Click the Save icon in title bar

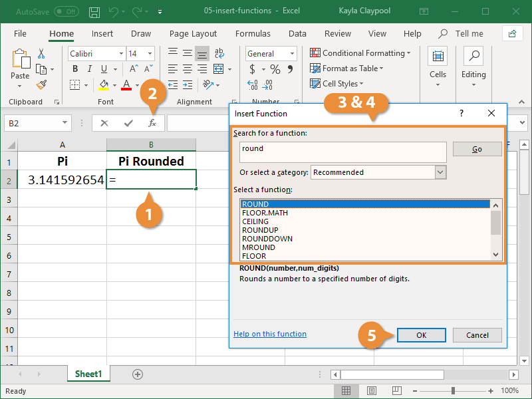[94, 12]
